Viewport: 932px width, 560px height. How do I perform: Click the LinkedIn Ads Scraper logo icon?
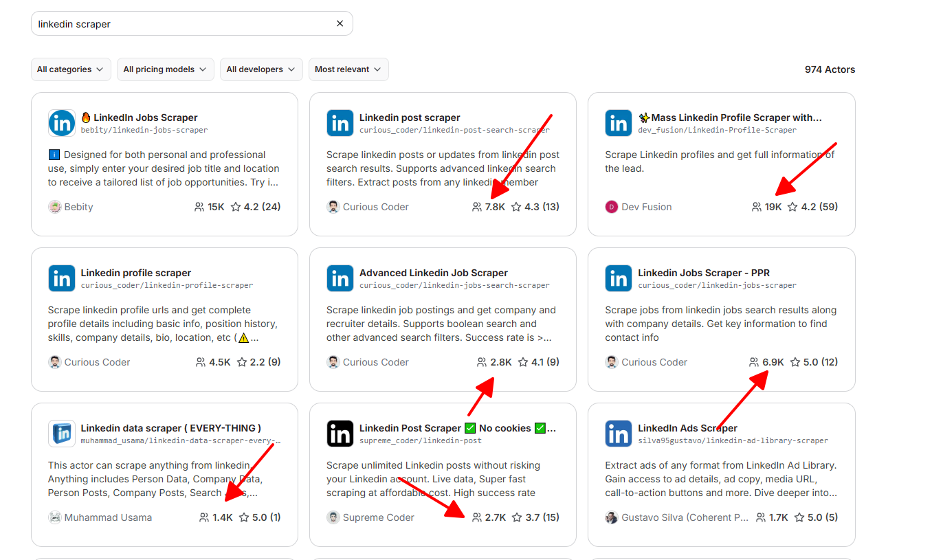(x=619, y=434)
